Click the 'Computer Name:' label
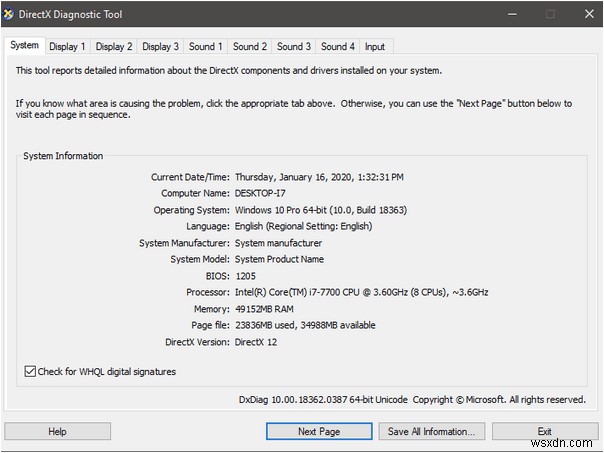 (x=195, y=193)
